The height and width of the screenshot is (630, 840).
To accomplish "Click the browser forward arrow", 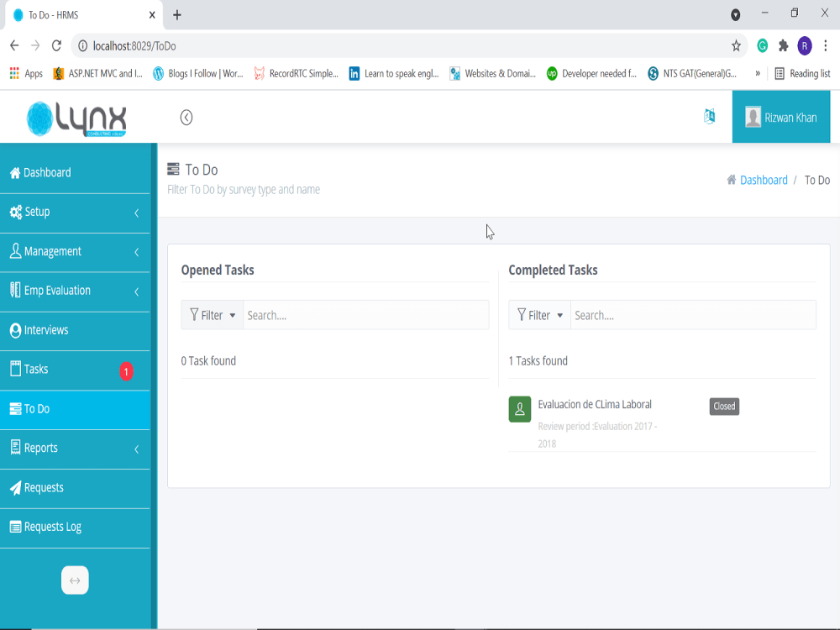I will (35, 45).
